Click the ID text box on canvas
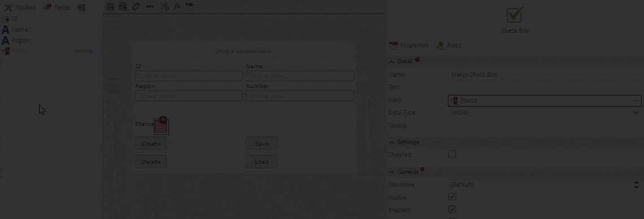Screen dimensions: 644x219 pos(189,76)
